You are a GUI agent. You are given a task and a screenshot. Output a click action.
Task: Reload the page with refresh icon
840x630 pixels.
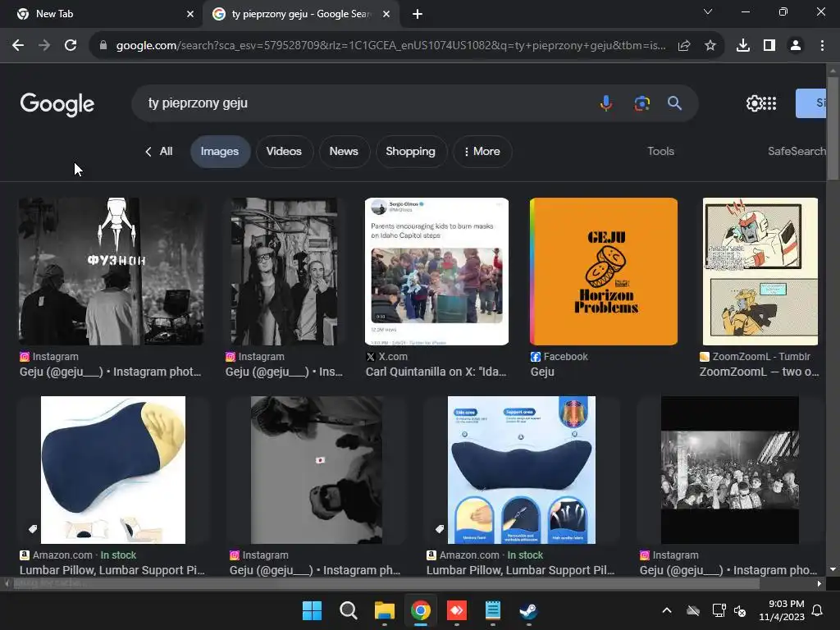pyautogui.click(x=71, y=46)
